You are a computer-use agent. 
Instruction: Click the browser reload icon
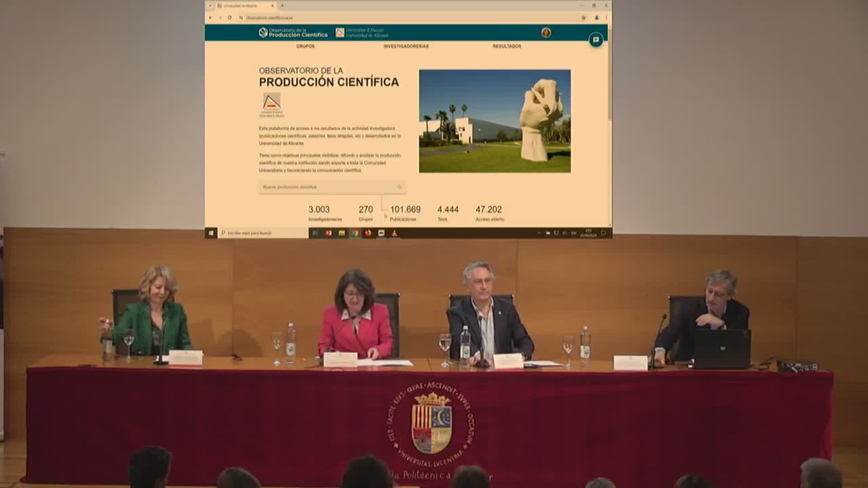click(230, 18)
